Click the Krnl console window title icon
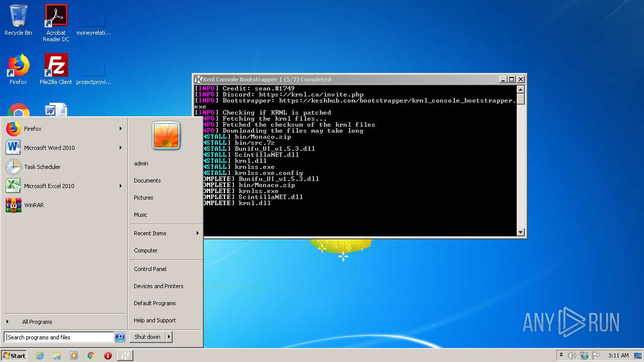The image size is (644, 362). click(199, 79)
